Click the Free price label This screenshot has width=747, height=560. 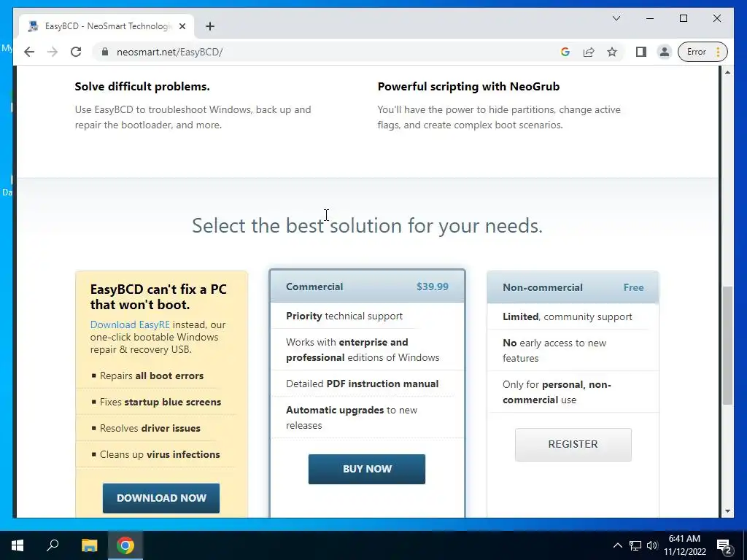click(634, 287)
